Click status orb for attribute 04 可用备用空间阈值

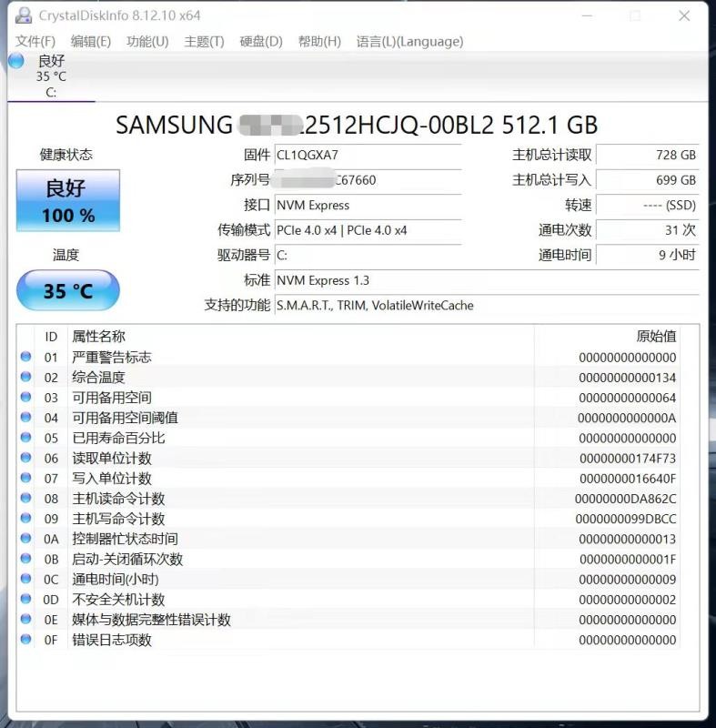(26, 417)
